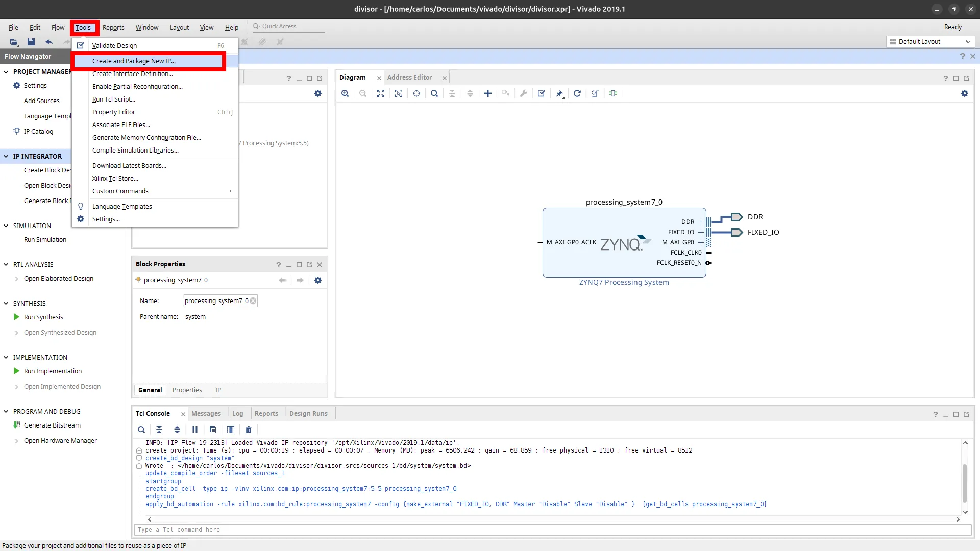Collapse all Tcl Console output icon
The width and height of the screenshot is (980, 551).
[159, 430]
